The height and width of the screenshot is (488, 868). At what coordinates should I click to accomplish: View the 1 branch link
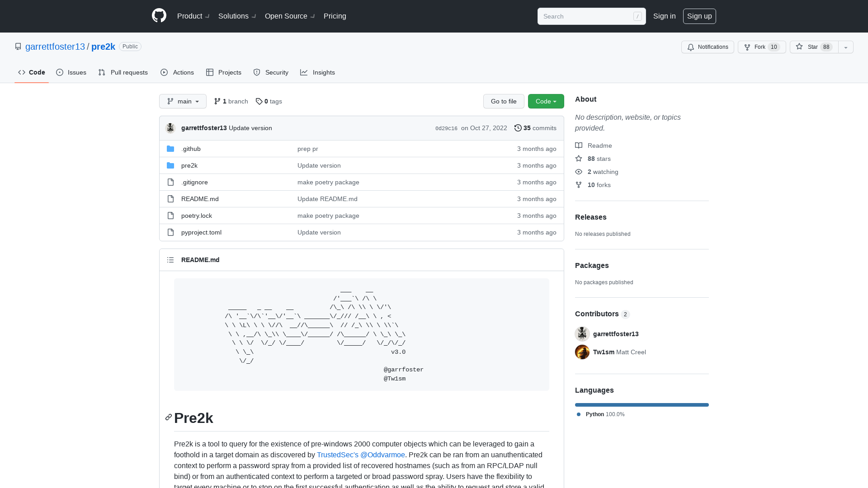point(231,101)
